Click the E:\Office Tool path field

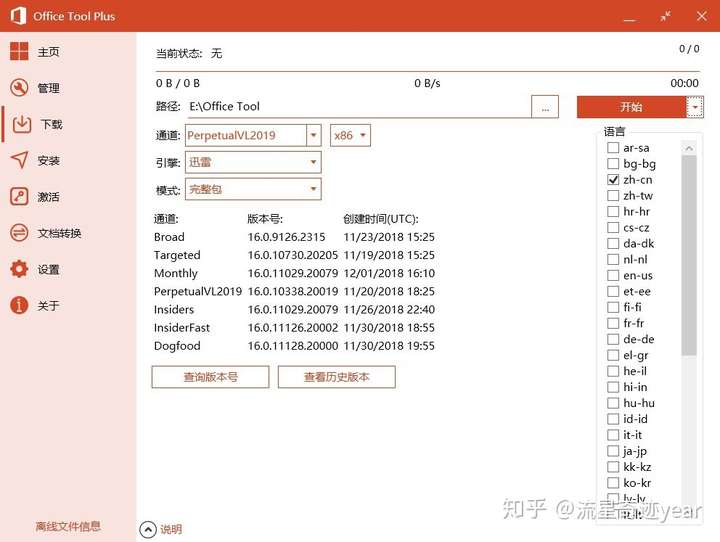[x=358, y=107]
